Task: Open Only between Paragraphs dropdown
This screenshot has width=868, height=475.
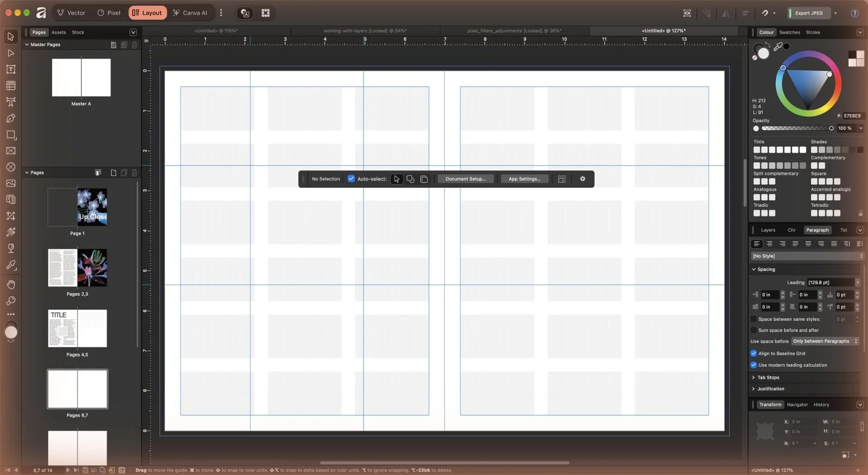Action: (x=825, y=341)
